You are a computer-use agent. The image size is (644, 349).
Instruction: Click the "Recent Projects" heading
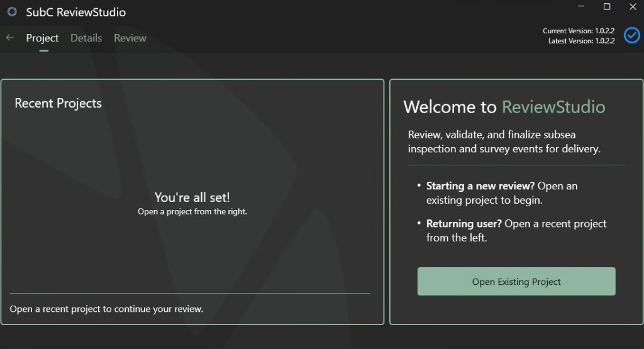click(58, 104)
